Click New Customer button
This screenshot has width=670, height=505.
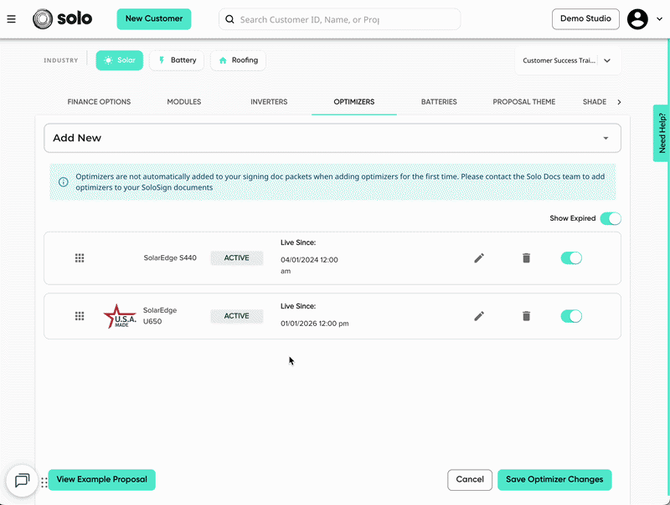point(154,19)
